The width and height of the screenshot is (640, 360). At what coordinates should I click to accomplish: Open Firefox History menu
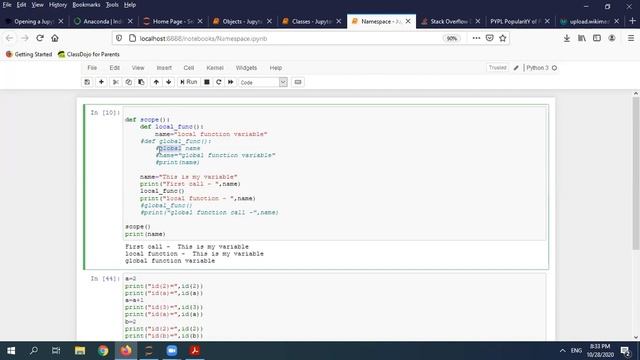pyautogui.click(x=58, y=5)
